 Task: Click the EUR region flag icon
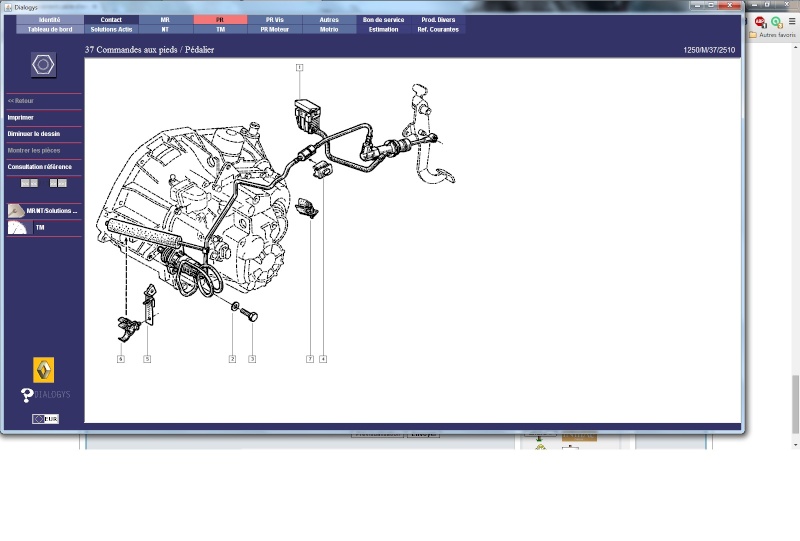45,419
